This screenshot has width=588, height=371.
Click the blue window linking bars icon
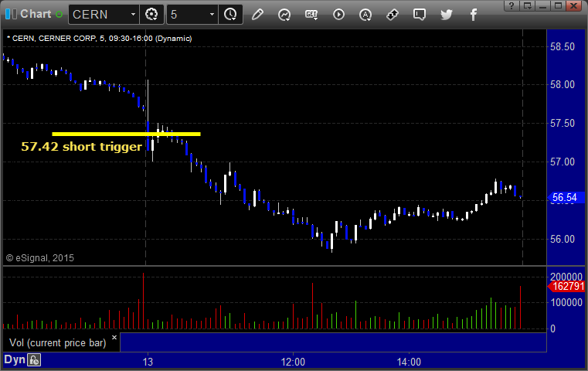(x=11, y=14)
